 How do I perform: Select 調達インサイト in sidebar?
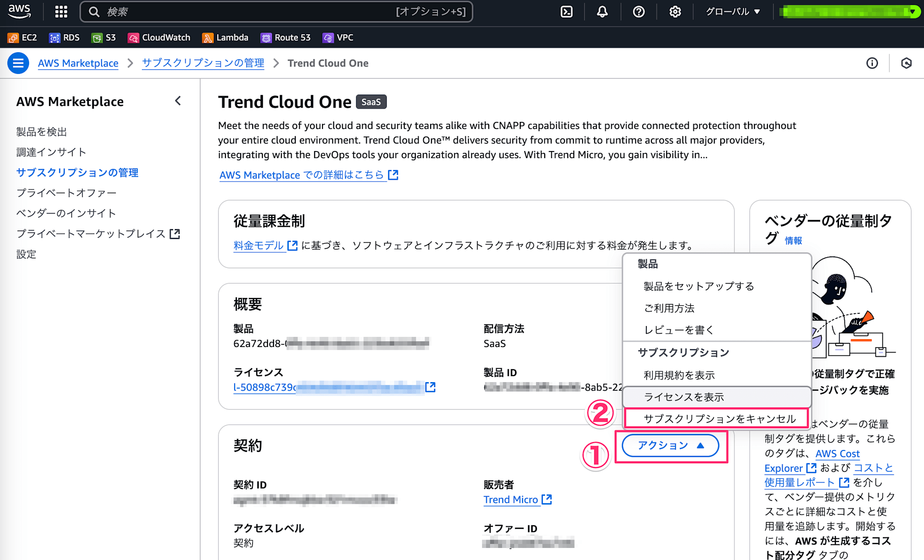(x=51, y=152)
